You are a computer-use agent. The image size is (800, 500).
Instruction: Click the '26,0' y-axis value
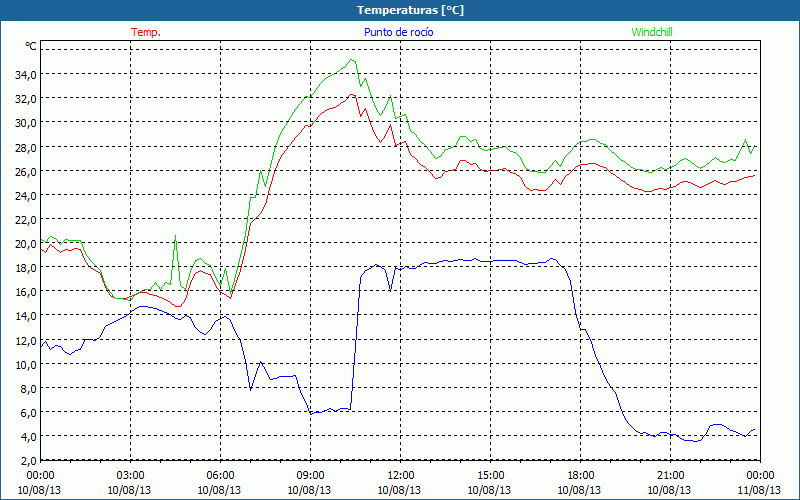coord(26,171)
